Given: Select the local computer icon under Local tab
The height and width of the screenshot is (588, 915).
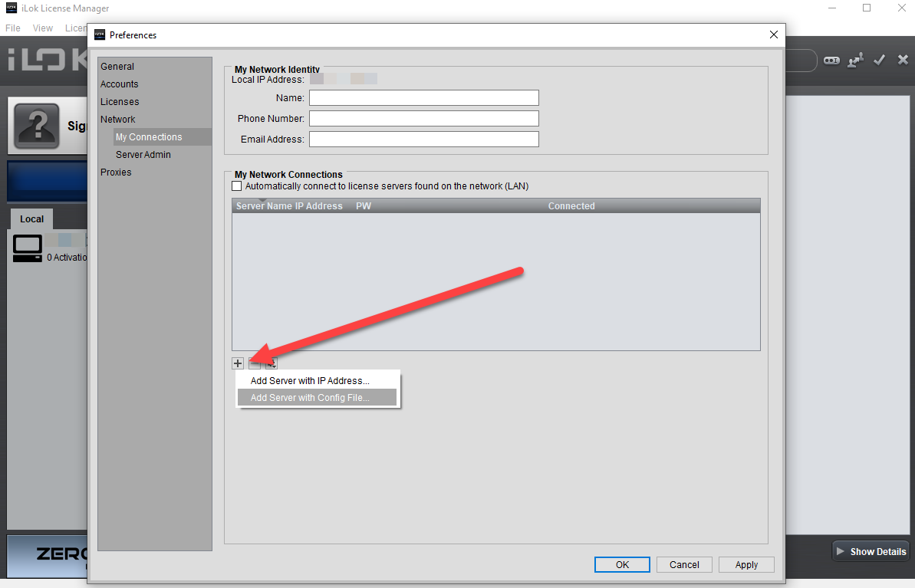Looking at the screenshot, I should [x=28, y=248].
